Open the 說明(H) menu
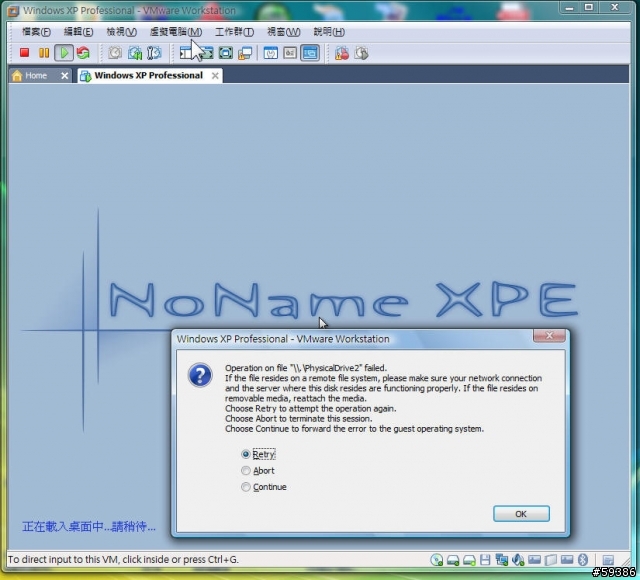The height and width of the screenshot is (580, 640). (329, 32)
